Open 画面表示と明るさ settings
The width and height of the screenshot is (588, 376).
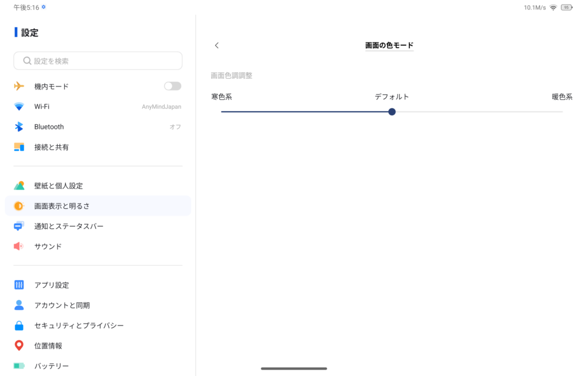(x=62, y=206)
